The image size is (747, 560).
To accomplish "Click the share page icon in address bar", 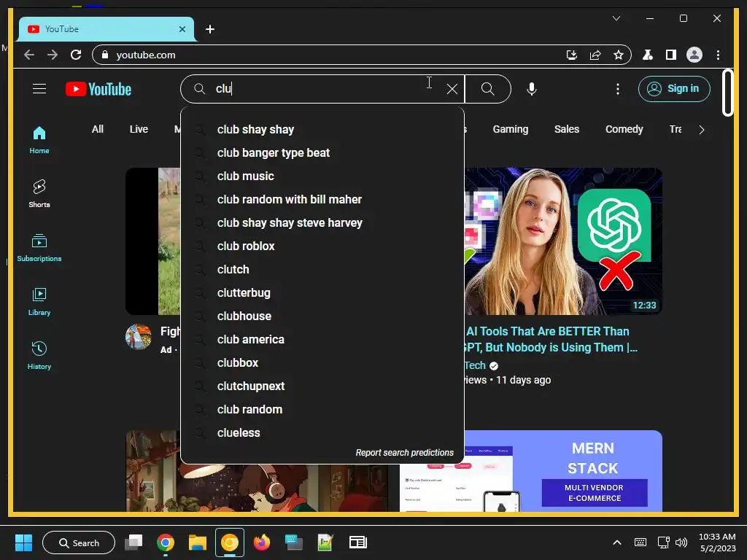I will point(595,55).
